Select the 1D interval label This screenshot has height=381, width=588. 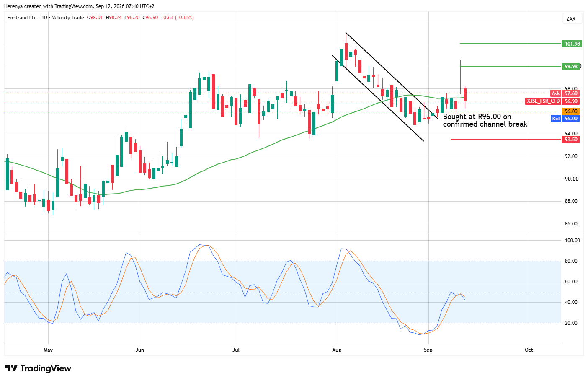[x=44, y=18]
